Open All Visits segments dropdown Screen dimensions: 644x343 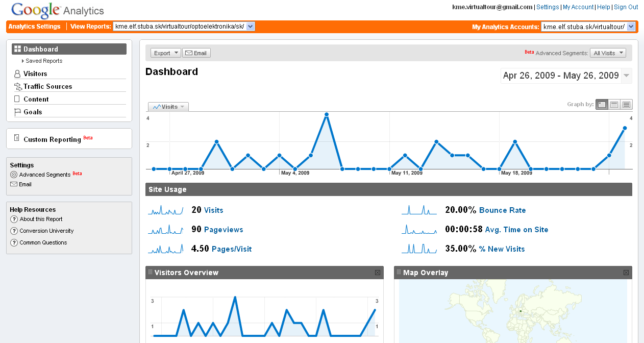pyautogui.click(x=608, y=53)
